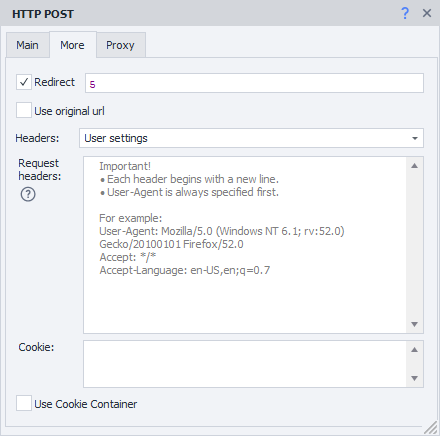Enable the Use original url checkbox
The width and height of the screenshot is (440, 436).
coord(24,110)
